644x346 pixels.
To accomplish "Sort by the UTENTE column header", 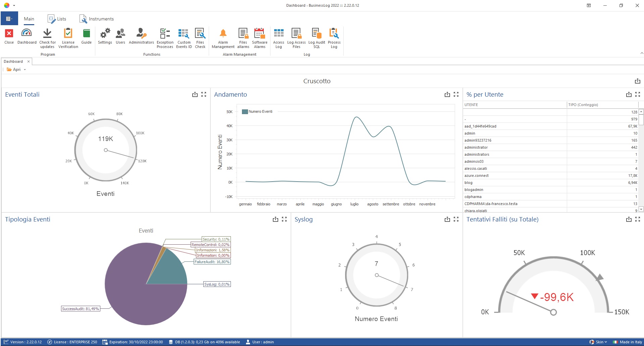I will pos(514,105).
